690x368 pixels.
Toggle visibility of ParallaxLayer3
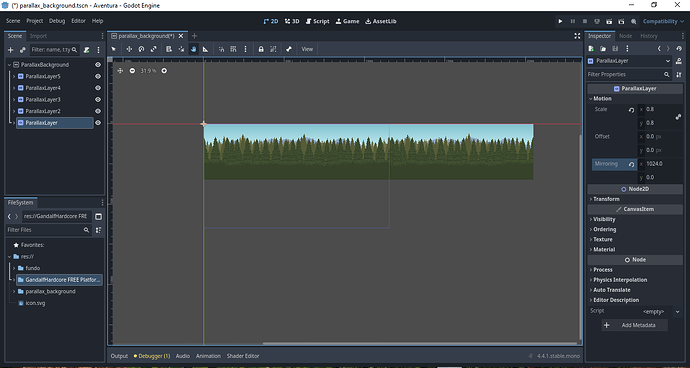point(98,99)
